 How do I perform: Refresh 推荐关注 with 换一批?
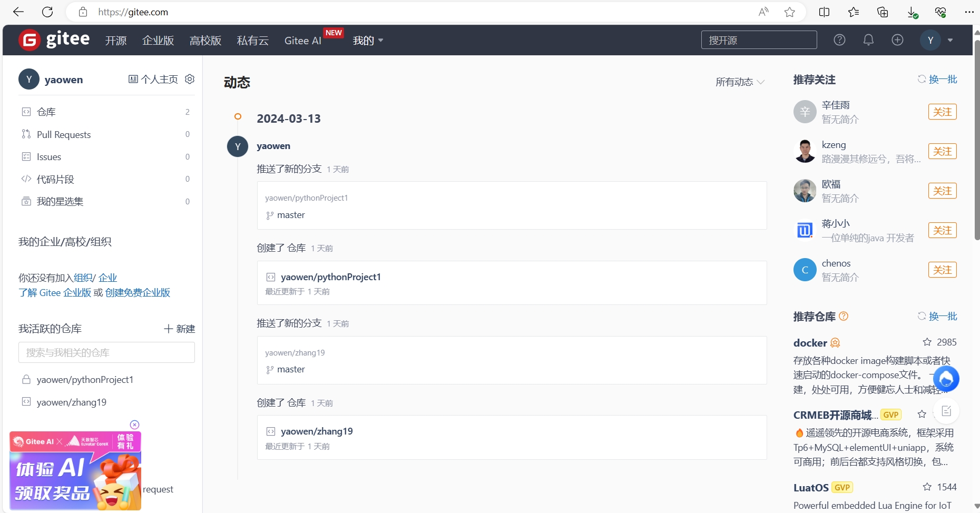pos(937,79)
